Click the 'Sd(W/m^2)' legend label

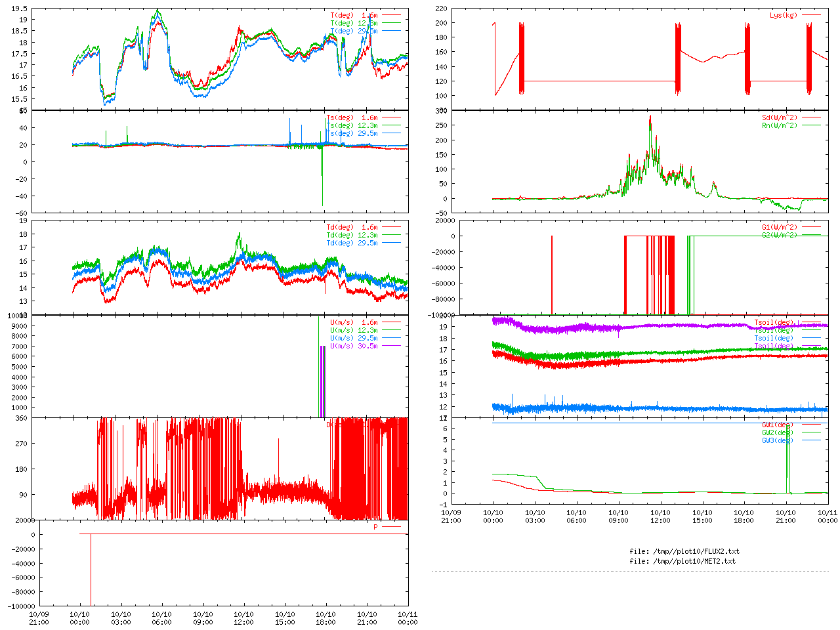click(780, 118)
